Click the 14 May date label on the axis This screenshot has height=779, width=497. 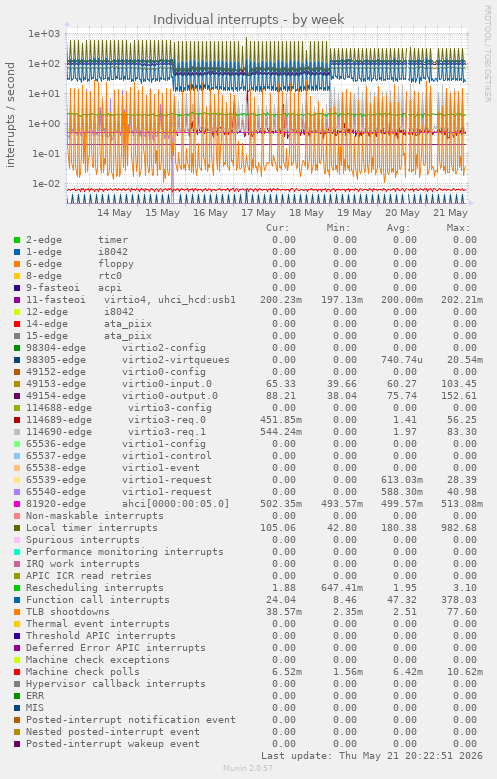tap(114, 213)
